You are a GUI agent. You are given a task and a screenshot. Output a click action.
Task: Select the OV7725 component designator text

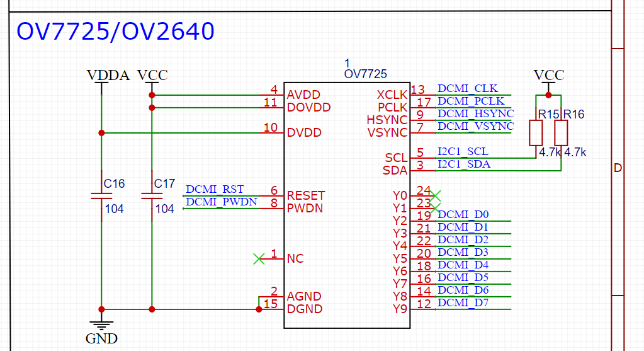[x=366, y=74]
